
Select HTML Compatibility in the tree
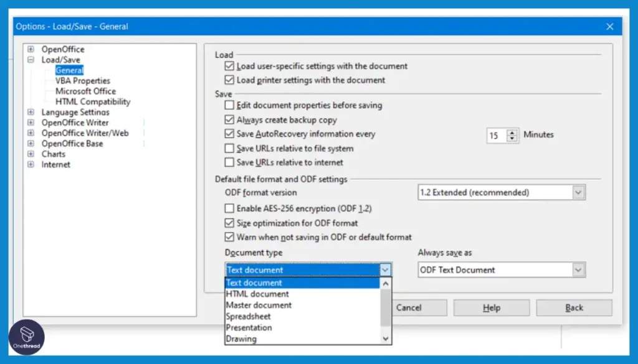pos(93,101)
